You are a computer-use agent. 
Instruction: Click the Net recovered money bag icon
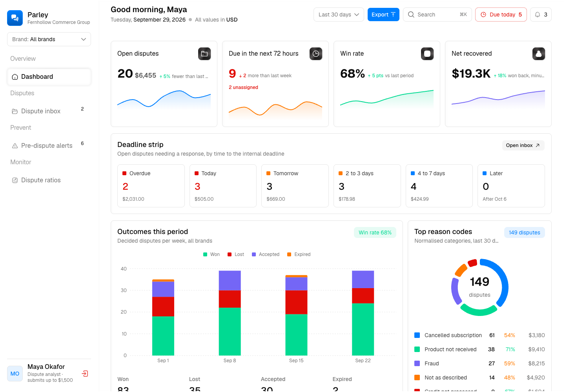(539, 54)
